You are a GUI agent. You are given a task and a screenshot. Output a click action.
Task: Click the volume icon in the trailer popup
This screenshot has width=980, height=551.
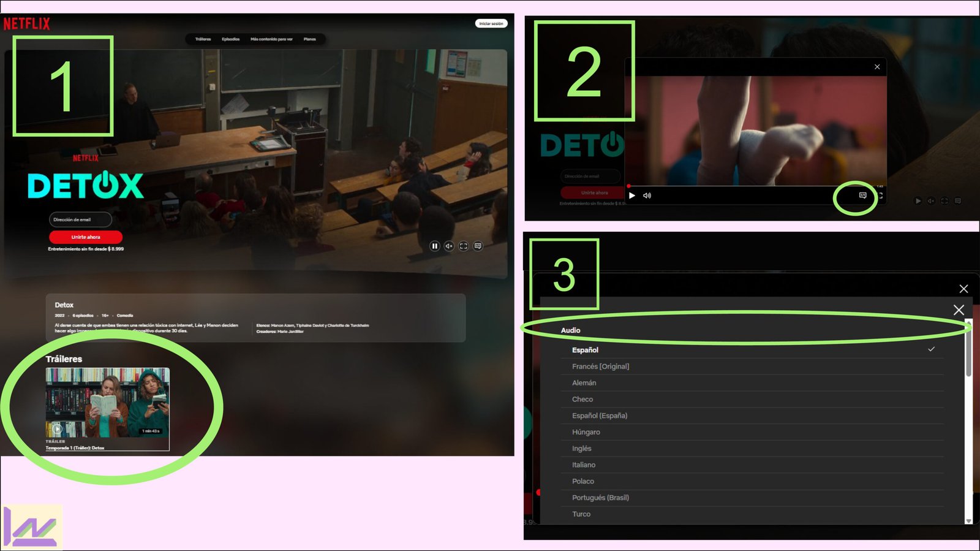click(647, 196)
